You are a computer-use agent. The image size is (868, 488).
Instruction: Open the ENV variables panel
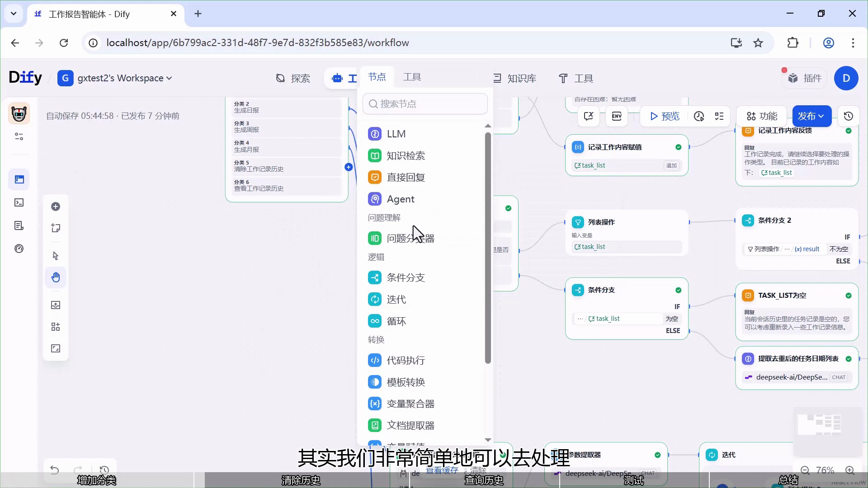(x=617, y=117)
